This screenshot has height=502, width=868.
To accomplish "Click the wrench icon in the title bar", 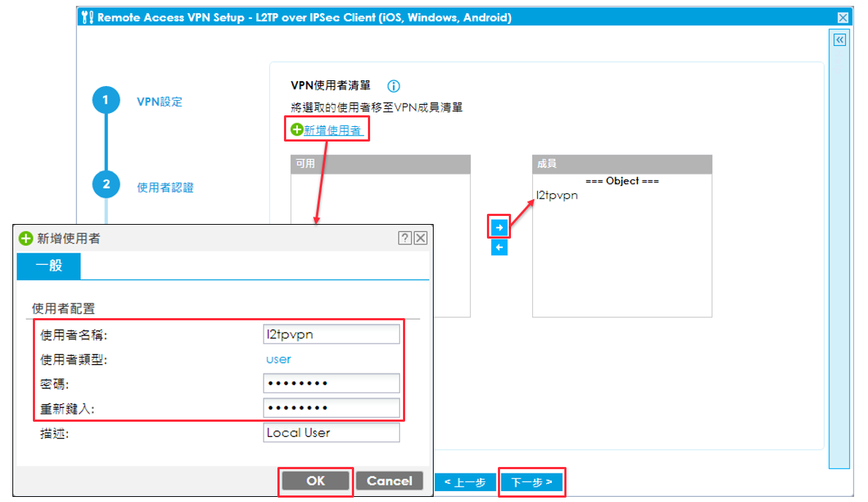I will click(x=88, y=18).
